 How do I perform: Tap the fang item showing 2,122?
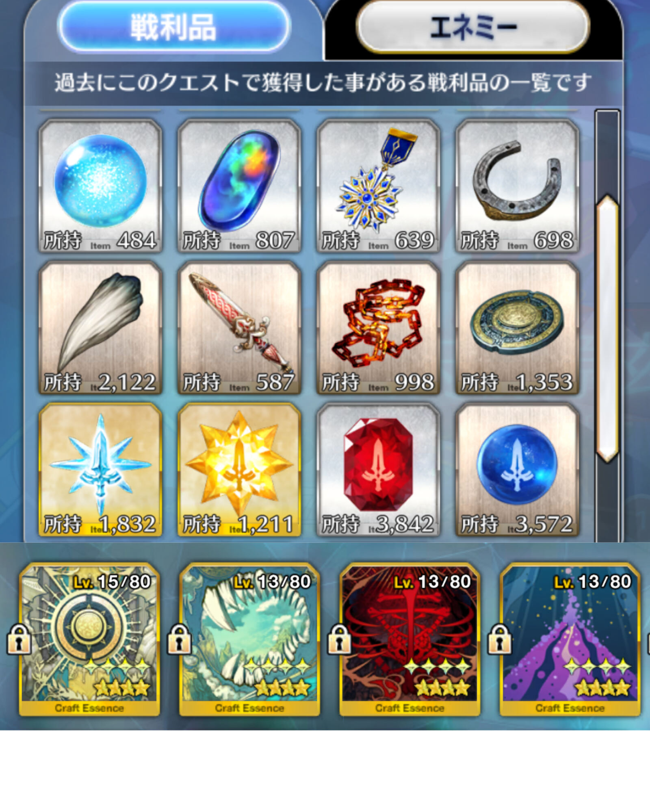100,328
